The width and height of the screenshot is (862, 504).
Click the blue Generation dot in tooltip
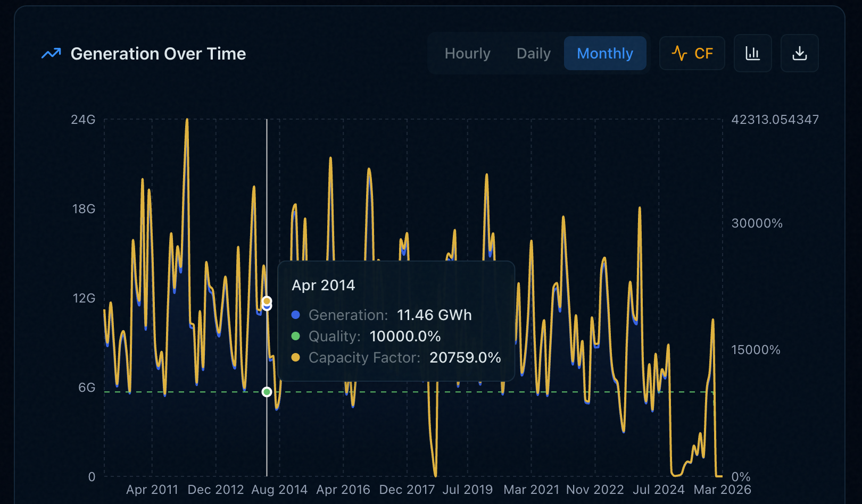(x=296, y=315)
